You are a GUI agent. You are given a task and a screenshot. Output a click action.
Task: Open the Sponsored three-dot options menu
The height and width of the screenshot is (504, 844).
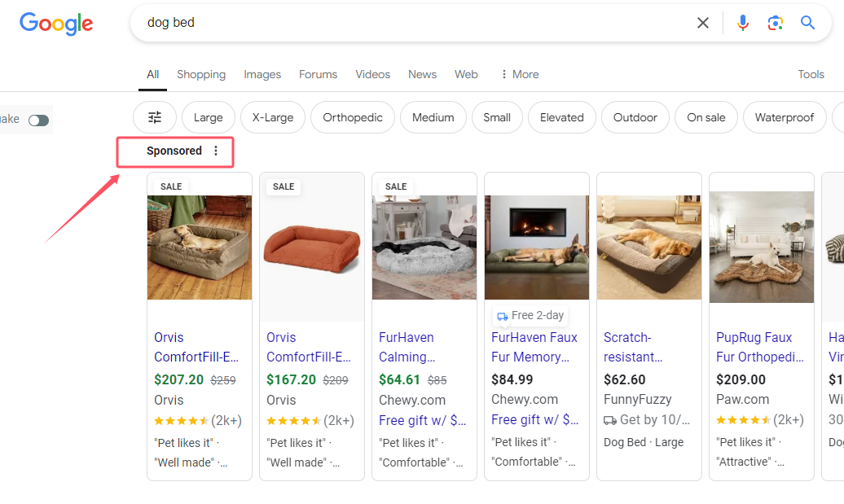216,151
